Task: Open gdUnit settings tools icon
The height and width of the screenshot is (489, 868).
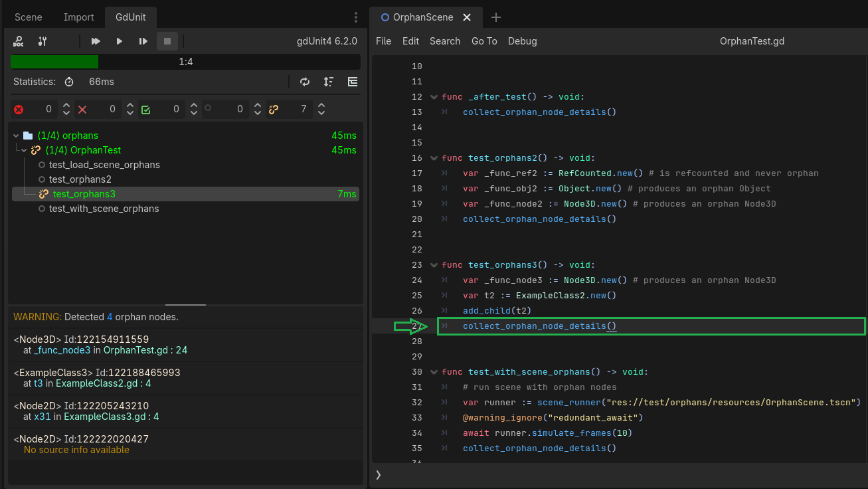Action: pyautogui.click(x=43, y=41)
